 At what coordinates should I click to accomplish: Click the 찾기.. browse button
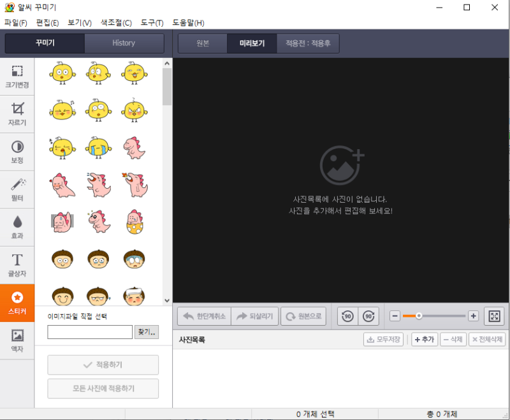click(x=147, y=332)
